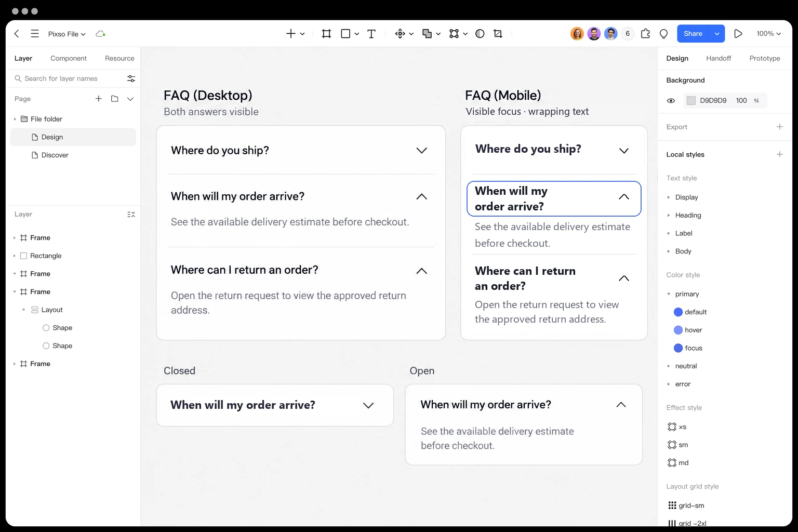Toggle background visibility eye icon

671,101
